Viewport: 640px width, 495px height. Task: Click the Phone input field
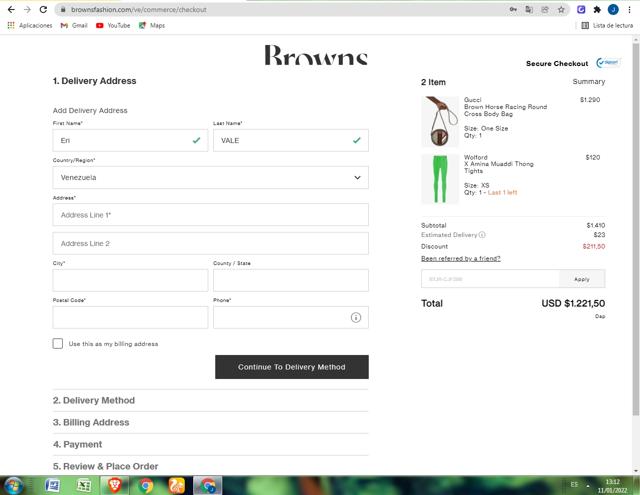(x=291, y=317)
